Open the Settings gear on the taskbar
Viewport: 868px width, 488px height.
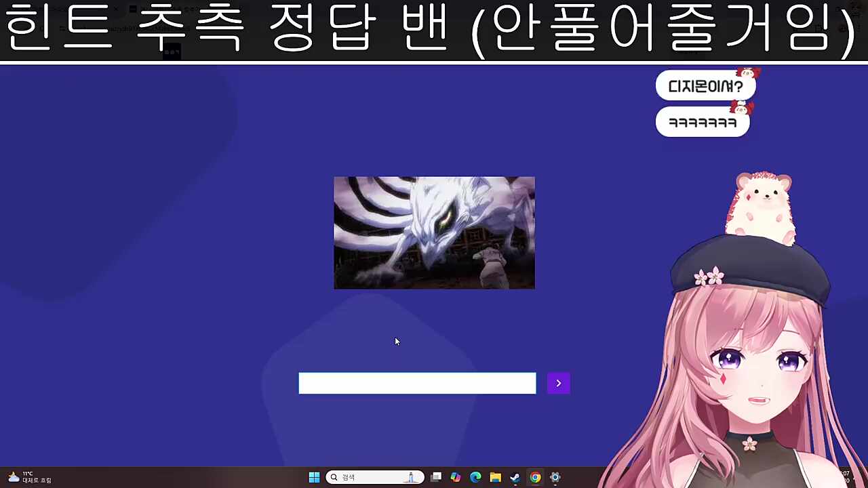pyautogui.click(x=555, y=477)
